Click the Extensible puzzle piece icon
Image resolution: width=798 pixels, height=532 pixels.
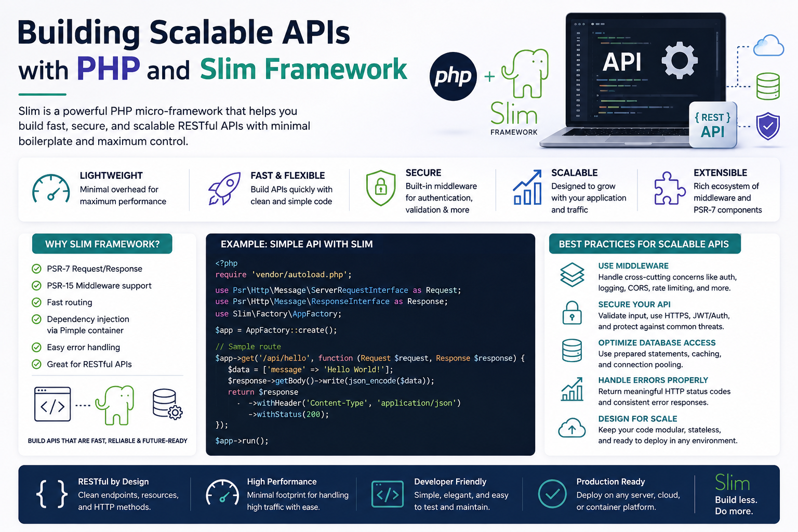tap(670, 188)
